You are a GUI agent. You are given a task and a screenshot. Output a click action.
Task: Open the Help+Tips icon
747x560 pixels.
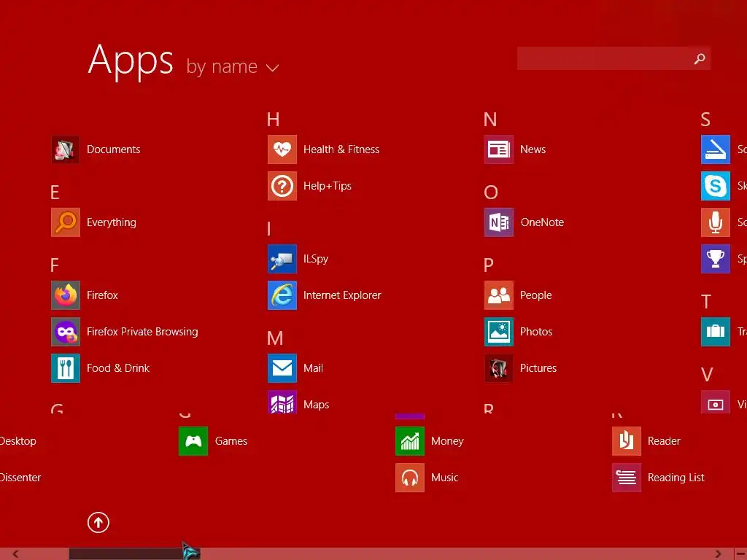(x=282, y=186)
